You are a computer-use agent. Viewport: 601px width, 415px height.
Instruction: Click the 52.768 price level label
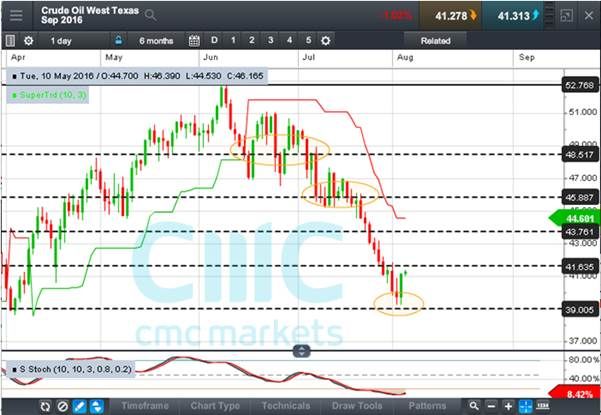click(x=580, y=85)
